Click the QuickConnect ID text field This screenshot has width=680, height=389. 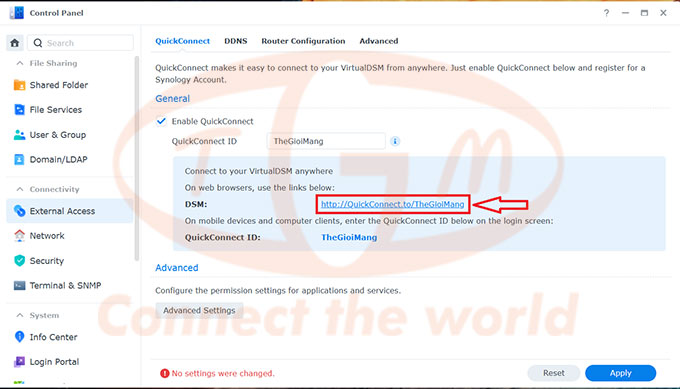pyautogui.click(x=326, y=141)
